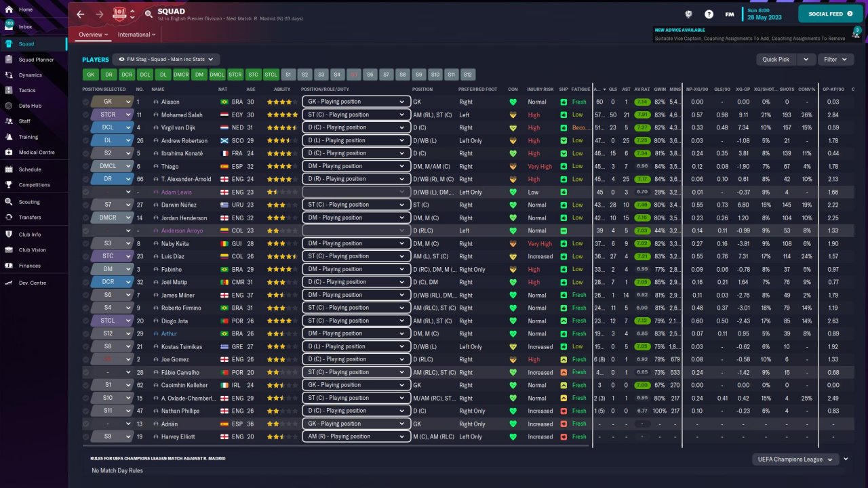868x488 pixels.
Task: Open the Filter dropdown
Action: [835, 60]
